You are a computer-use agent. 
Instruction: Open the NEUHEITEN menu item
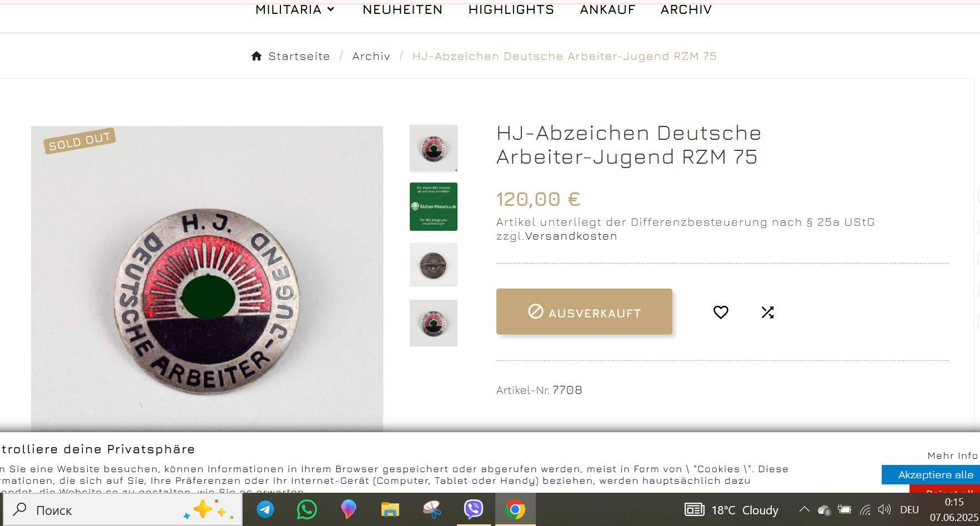[x=403, y=9]
